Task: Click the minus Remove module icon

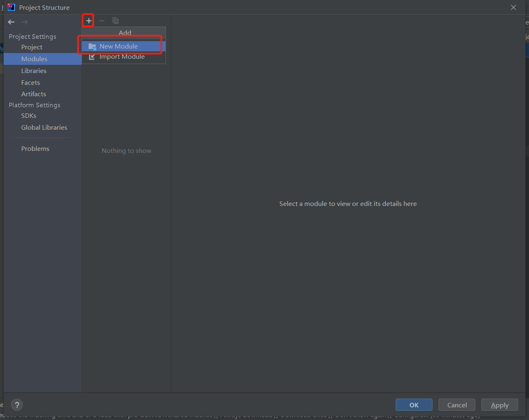Action: (102, 21)
